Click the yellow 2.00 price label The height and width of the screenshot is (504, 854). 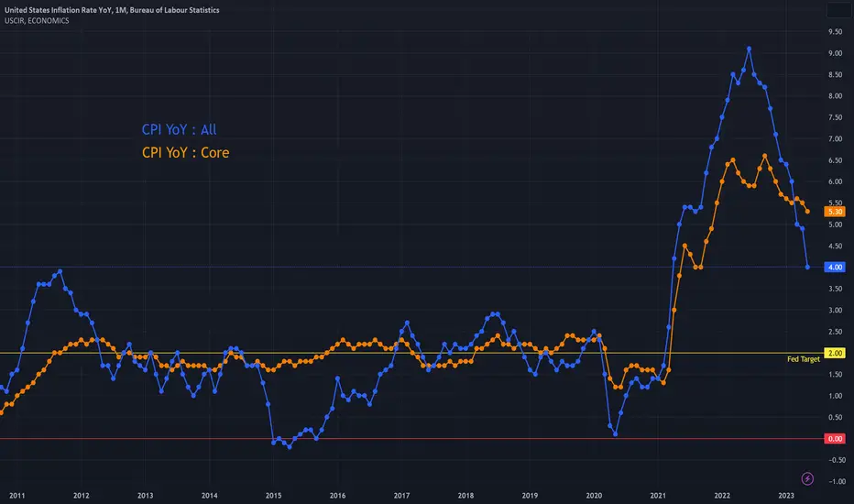tap(835, 353)
